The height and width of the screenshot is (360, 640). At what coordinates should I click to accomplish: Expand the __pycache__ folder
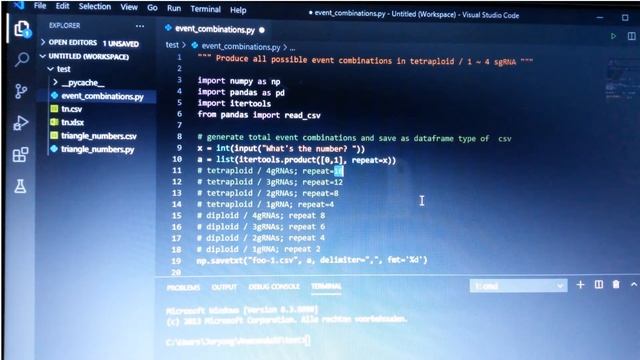click(79, 82)
